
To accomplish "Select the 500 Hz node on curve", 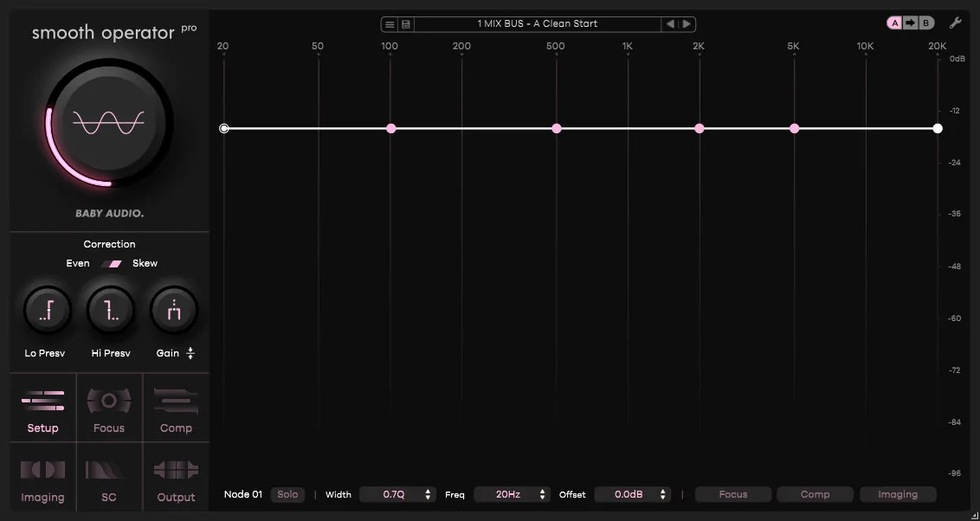I will point(557,129).
